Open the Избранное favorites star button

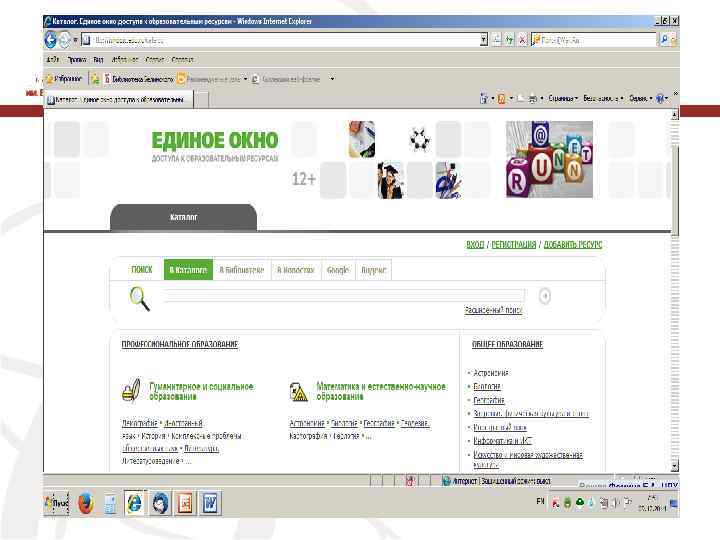click(64, 79)
